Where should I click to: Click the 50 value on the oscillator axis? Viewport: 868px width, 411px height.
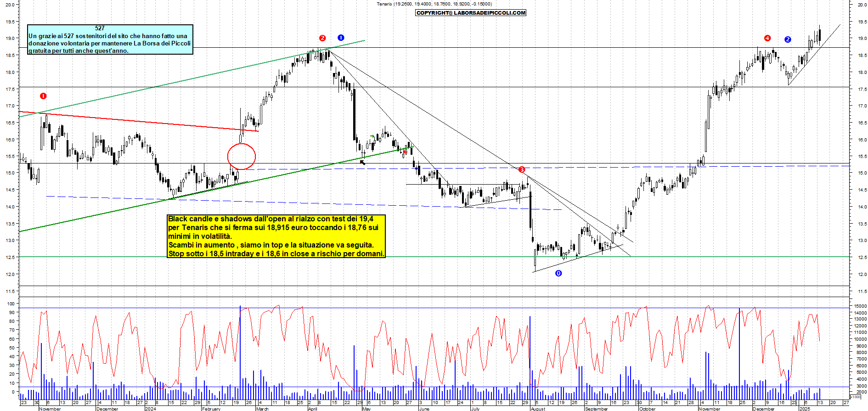tap(12, 348)
